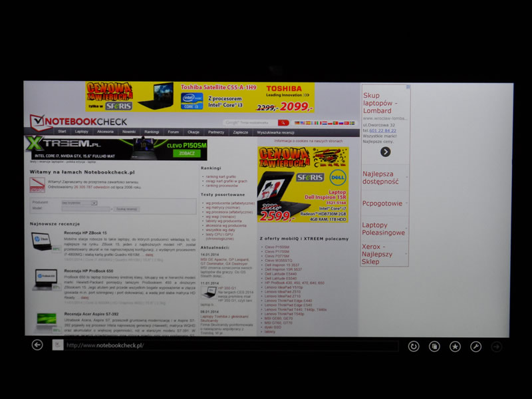Viewport: 532px width, 399px height.
Task: Open the Forum menu item
Action: pyautogui.click(x=173, y=132)
